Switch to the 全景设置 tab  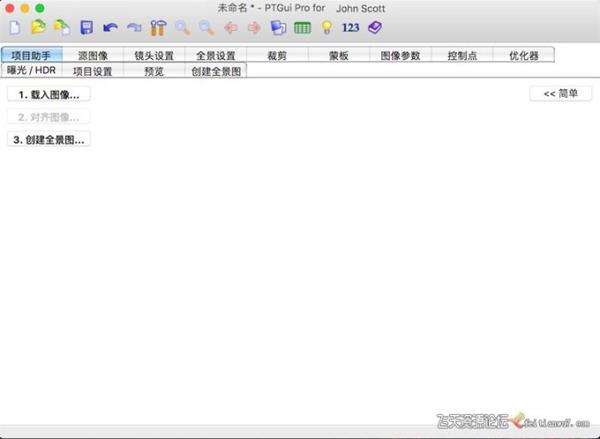[216, 55]
